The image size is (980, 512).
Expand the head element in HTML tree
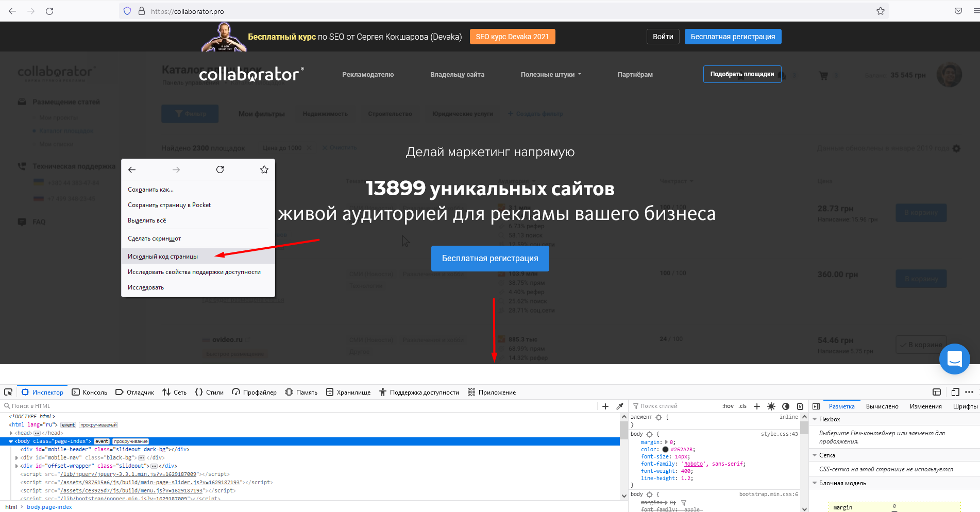point(11,433)
